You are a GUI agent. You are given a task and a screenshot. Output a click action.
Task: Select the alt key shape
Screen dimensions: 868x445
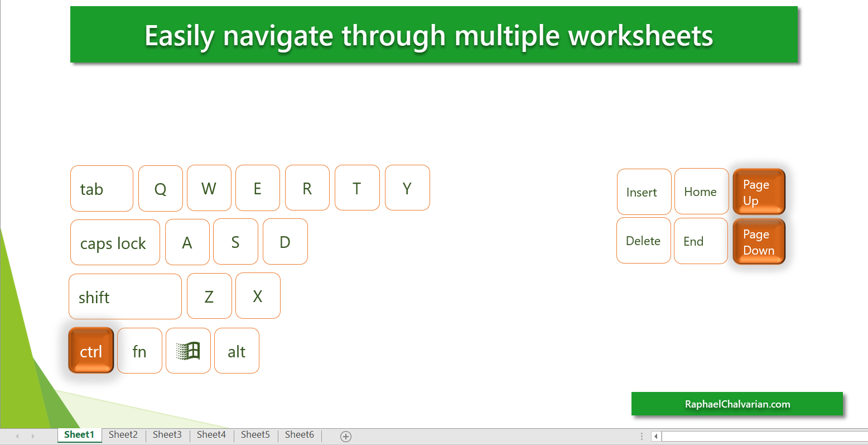pyautogui.click(x=237, y=351)
